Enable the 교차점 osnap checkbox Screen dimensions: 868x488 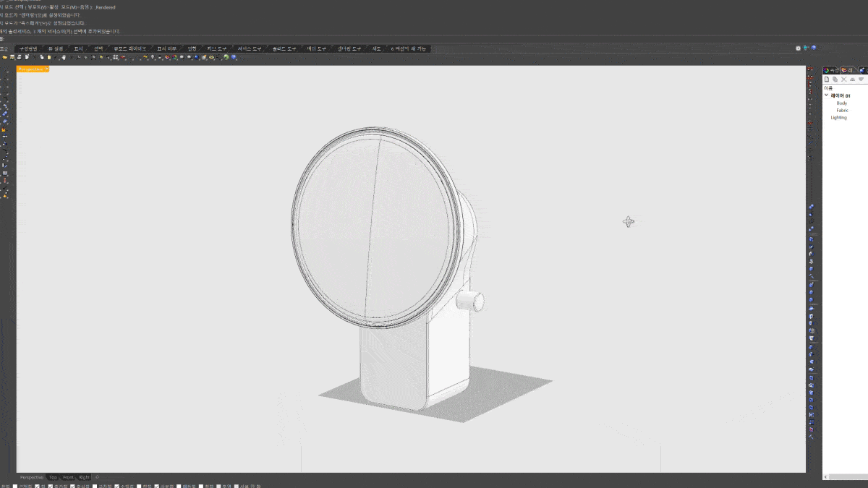point(95,486)
